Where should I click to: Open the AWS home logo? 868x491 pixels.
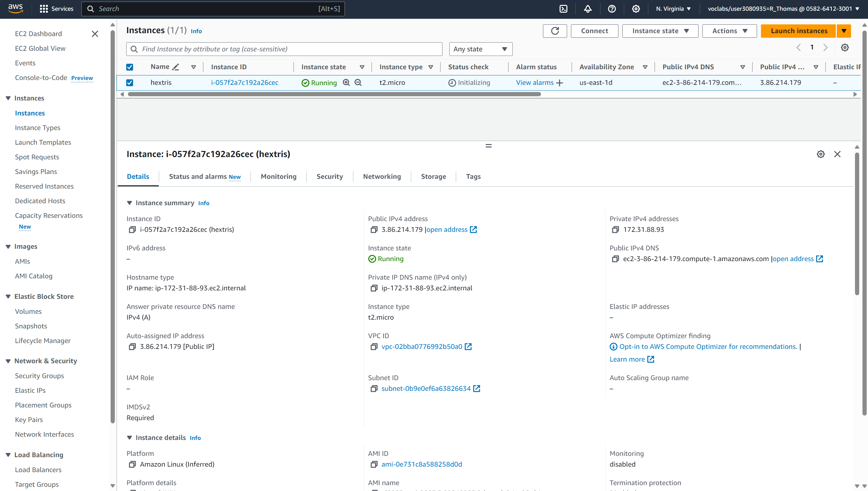(x=16, y=9)
